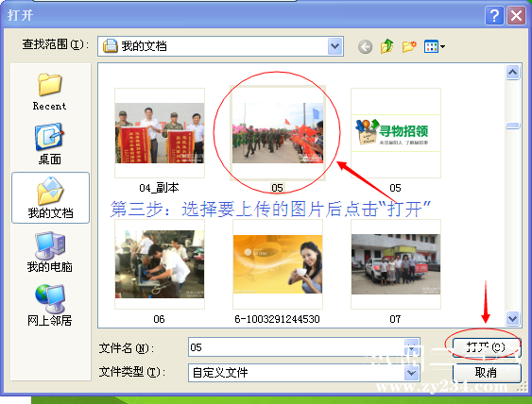Click the help question mark button
Viewport: 532px width, 404px height.
(494, 16)
